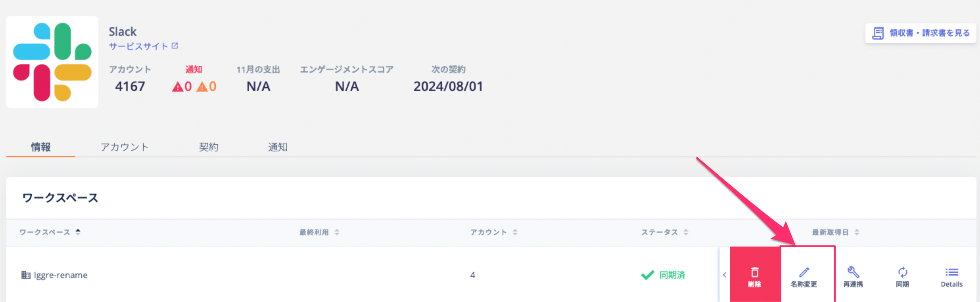Sort the ワークスペース column
Image resolution: width=980 pixels, height=302 pixels.
click(78, 232)
